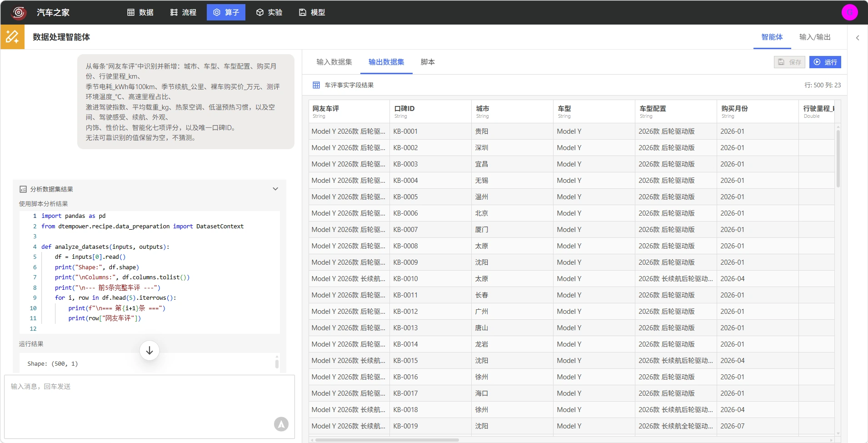Click the def analyze_datasets code line

105,247
